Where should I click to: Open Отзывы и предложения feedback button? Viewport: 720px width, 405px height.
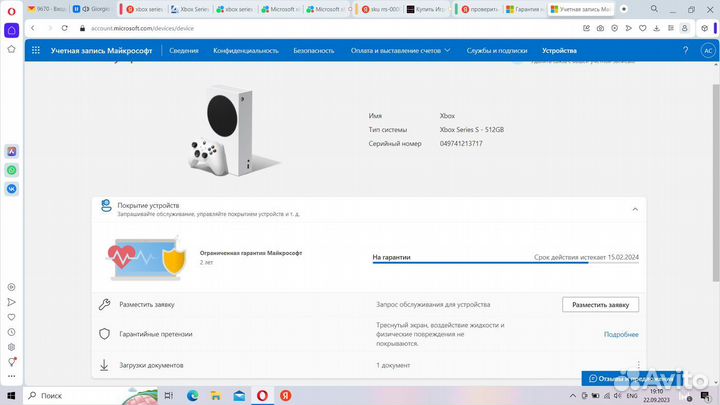click(632, 378)
